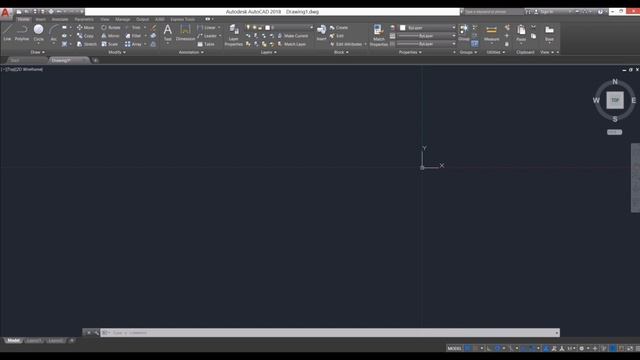Select the Dimension tool
This screenshot has width=640, height=360.
click(x=185, y=32)
